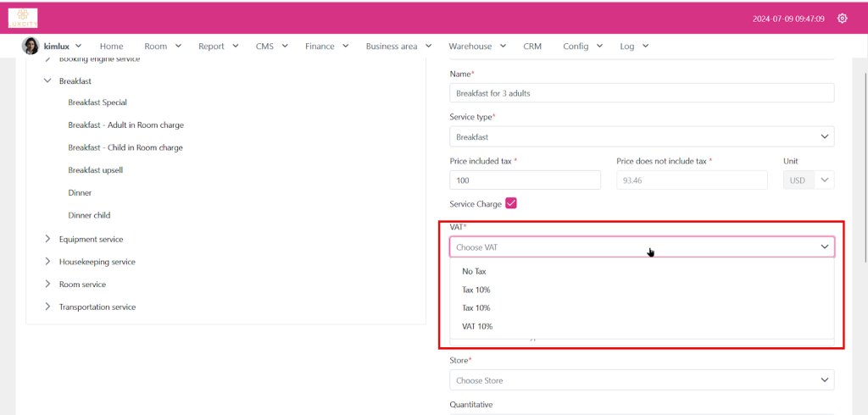Expand the Room service category
The image size is (868, 415).
pyautogui.click(x=47, y=285)
